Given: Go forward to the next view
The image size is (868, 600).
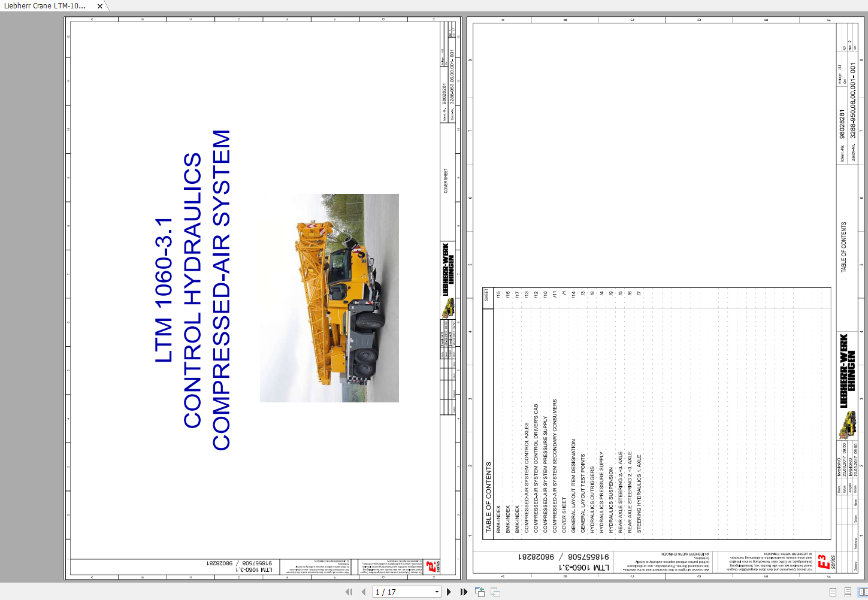Looking at the screenshot, I should point(495,592).
